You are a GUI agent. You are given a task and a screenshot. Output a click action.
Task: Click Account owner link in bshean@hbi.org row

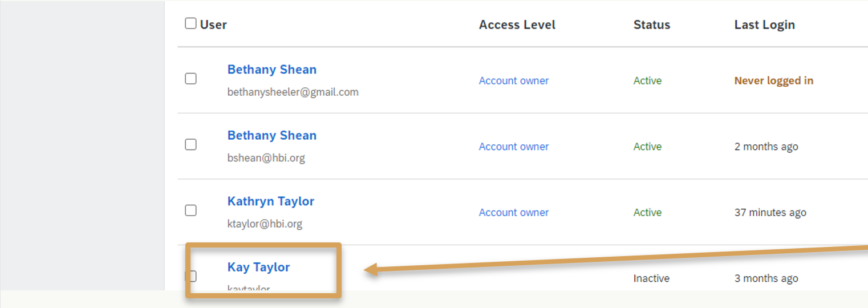coord(513,147)
